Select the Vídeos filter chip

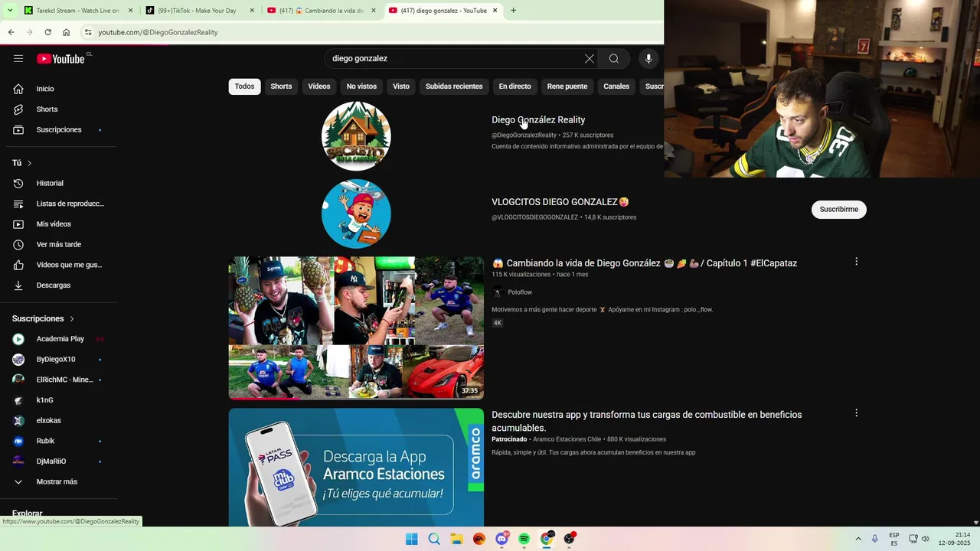(x=319, y=86)
